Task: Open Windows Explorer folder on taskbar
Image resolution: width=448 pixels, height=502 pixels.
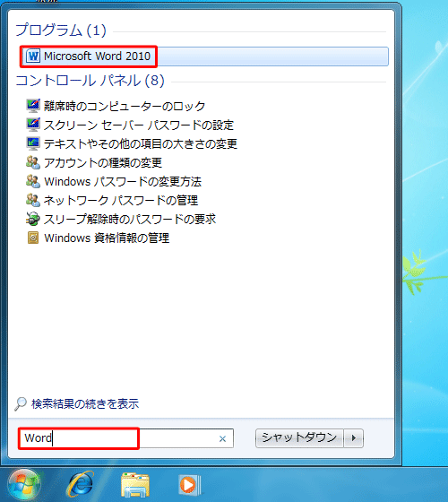Action: (x=135, y=485)
